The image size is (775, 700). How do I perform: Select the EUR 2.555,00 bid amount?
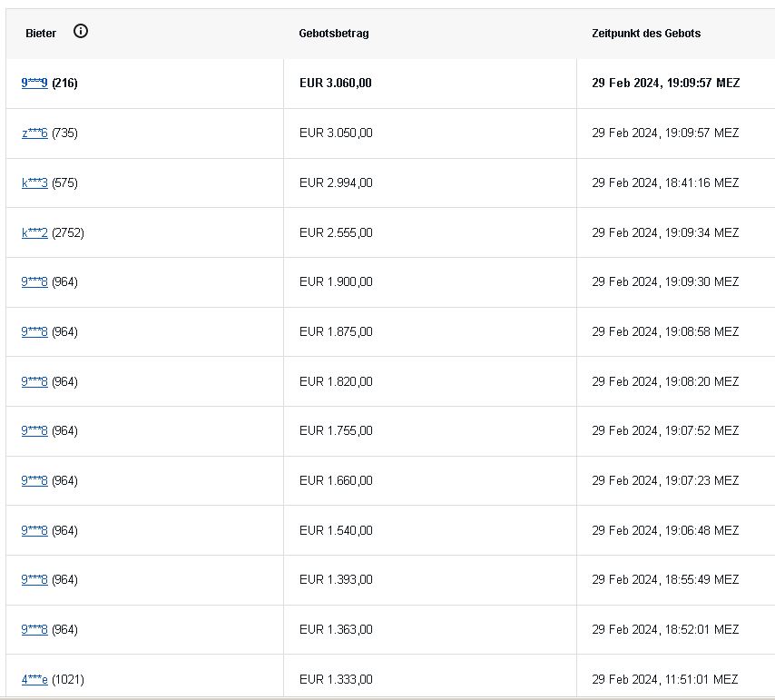point(336,232)
